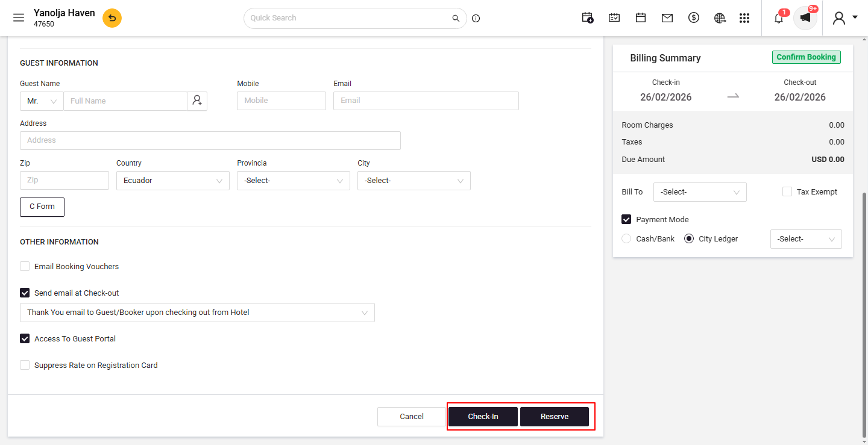868x445 pixels.
Task: Enable Suppress Rate on Registration Card
Action: coord(25,365)
